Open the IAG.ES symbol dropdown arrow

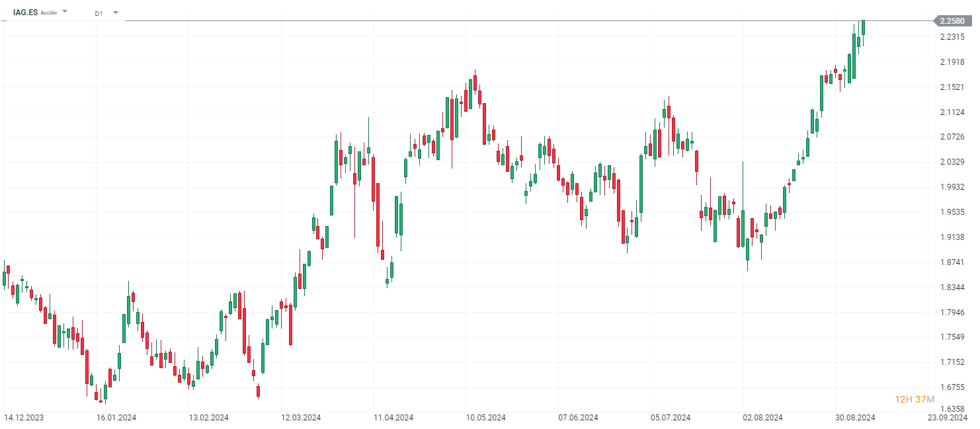[x=65, y=12]
